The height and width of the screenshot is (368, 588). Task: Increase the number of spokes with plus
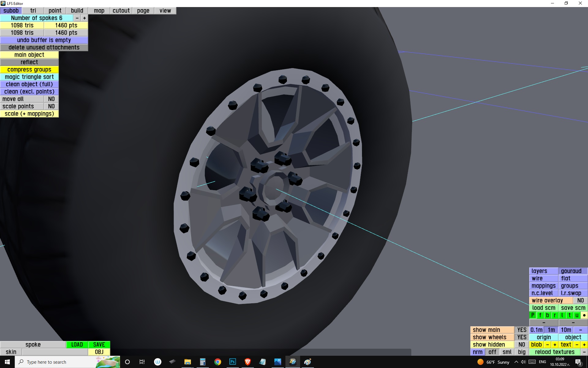coord(85,18)
